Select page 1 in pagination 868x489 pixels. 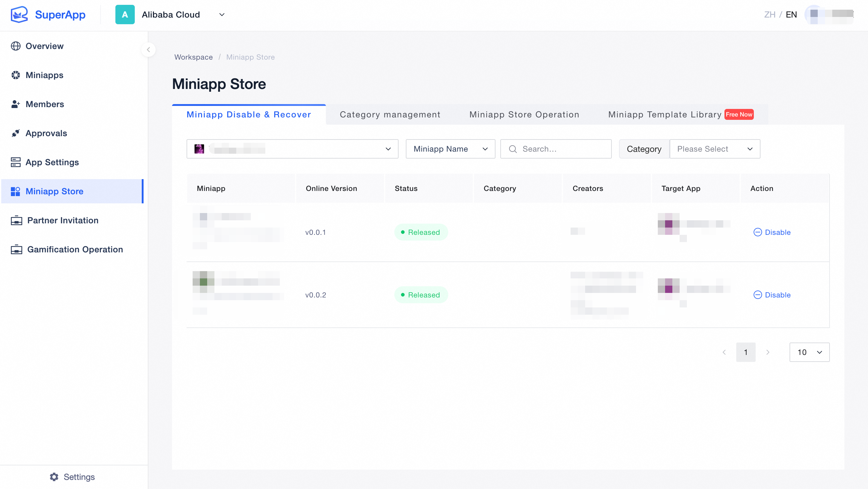click(746, 352)
